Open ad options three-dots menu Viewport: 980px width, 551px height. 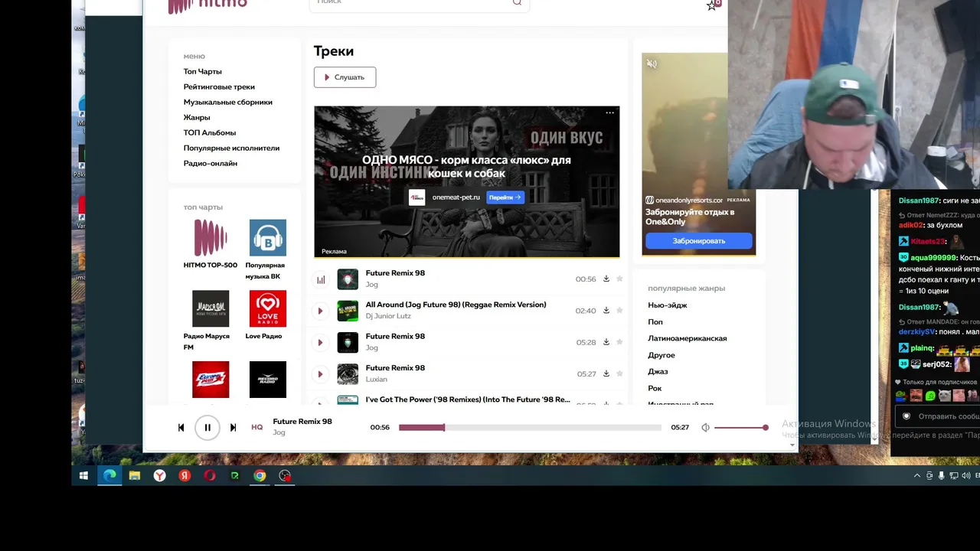coord(610,112)
